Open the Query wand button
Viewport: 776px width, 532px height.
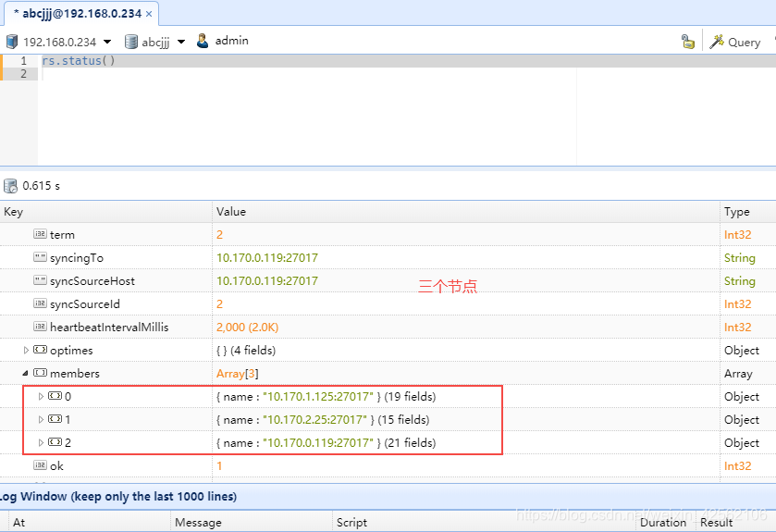pos(735,42)
